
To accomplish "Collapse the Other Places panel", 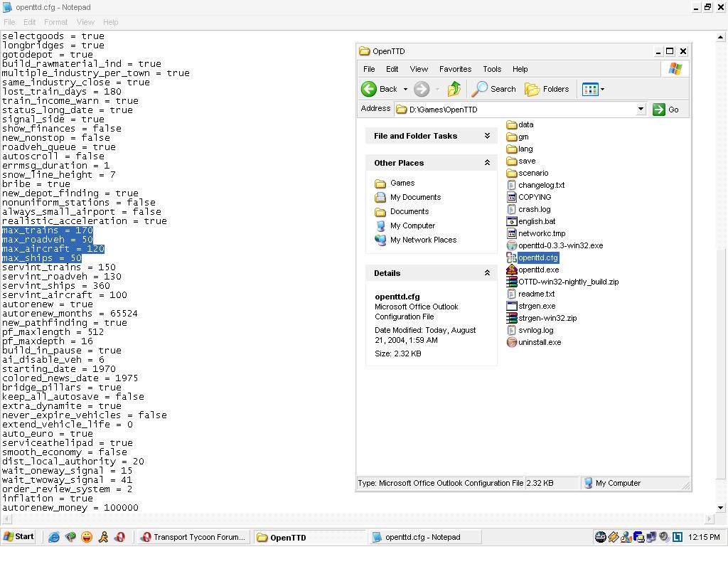I will [x=487, y=163].
